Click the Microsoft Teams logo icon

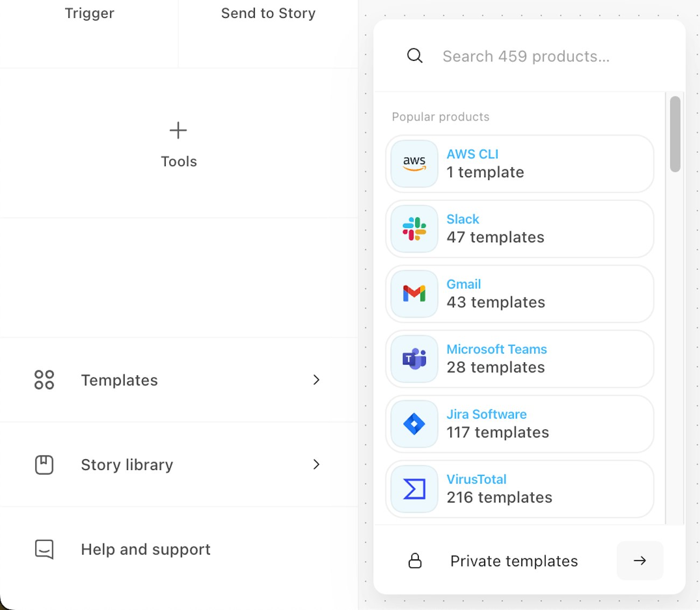[414, 359]
